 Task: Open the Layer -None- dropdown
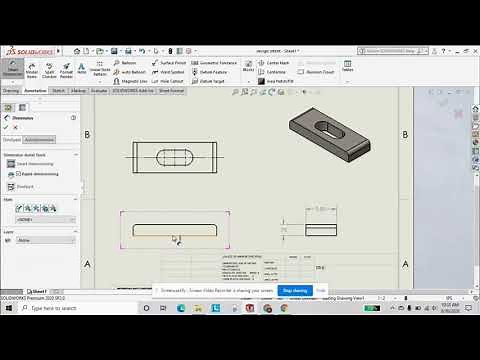coord(46,240)
